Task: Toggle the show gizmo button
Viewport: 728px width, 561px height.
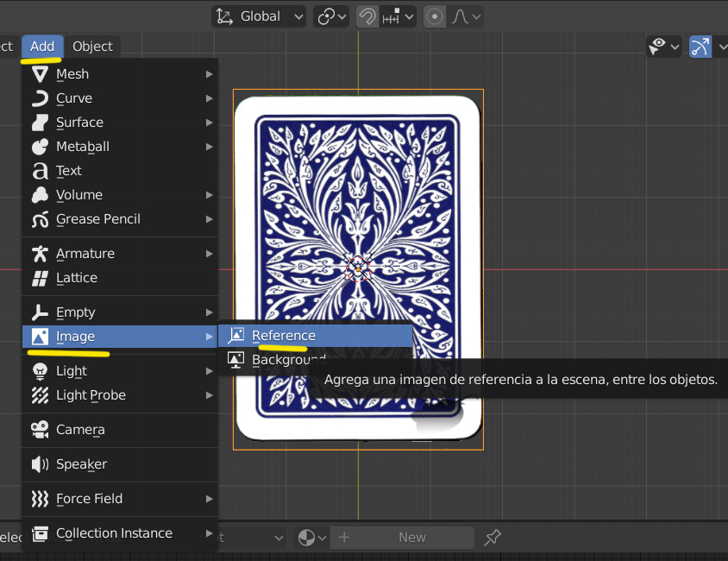Action: point(700,47)
